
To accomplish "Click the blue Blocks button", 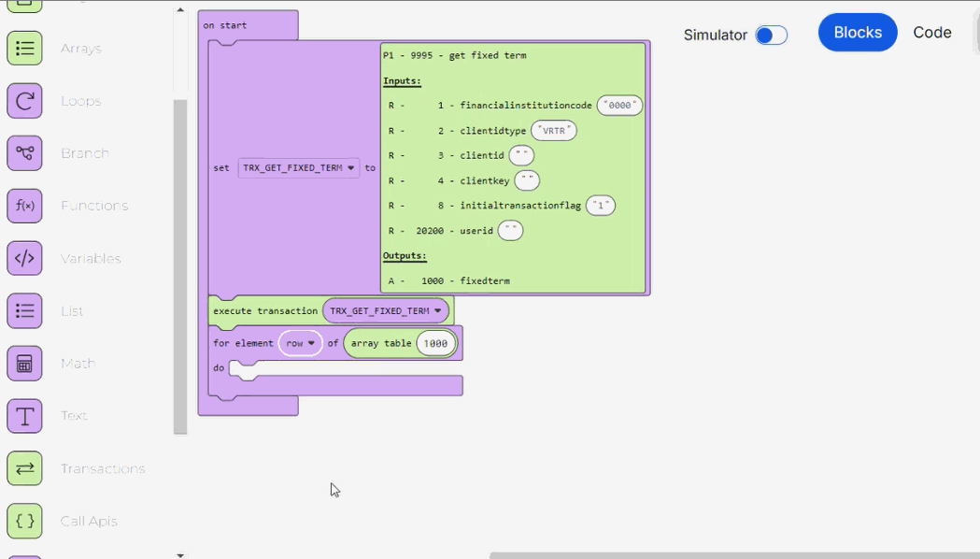I will [x=857, y=32].
